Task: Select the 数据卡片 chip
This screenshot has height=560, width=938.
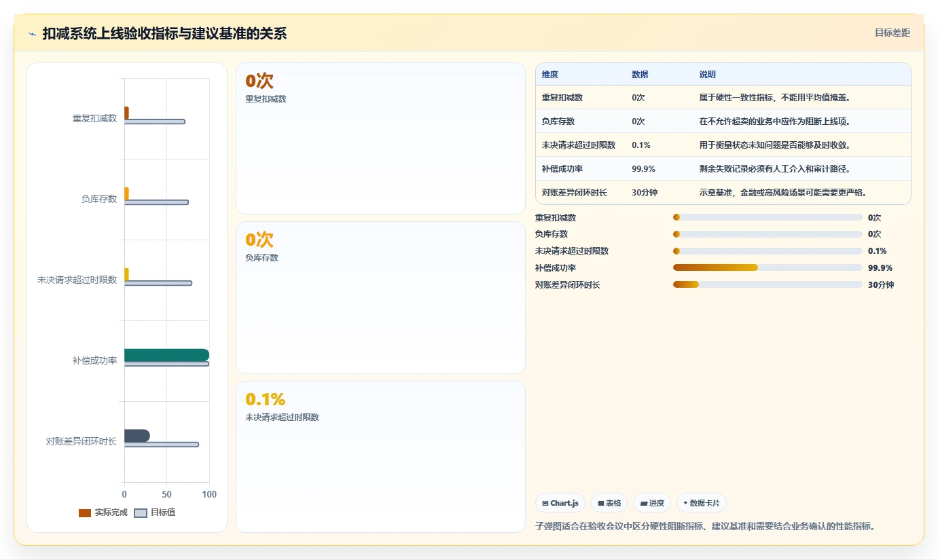Action: pos(702,503)
